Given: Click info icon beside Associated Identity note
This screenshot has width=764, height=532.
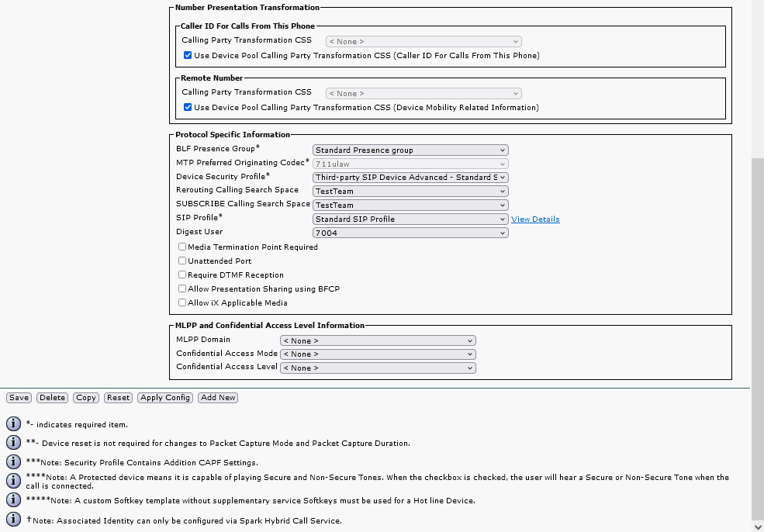Looking at the screenshot, I should [x=13, y=520].
